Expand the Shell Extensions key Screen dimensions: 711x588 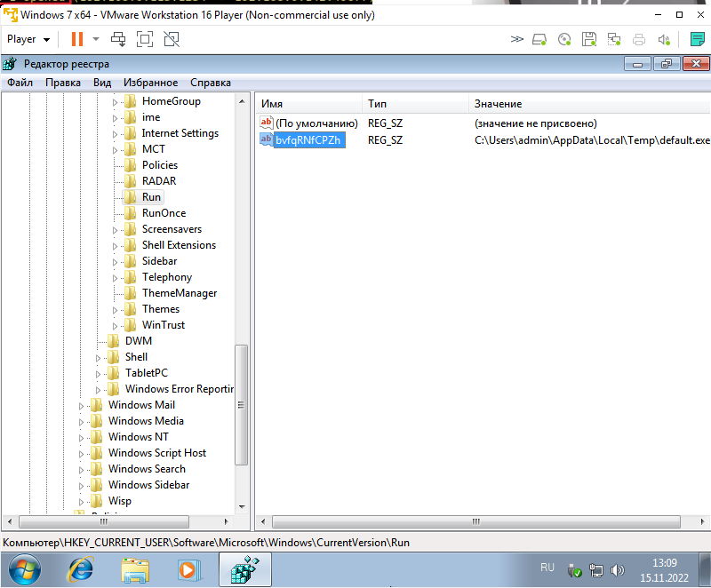click(x=115, y=246)
